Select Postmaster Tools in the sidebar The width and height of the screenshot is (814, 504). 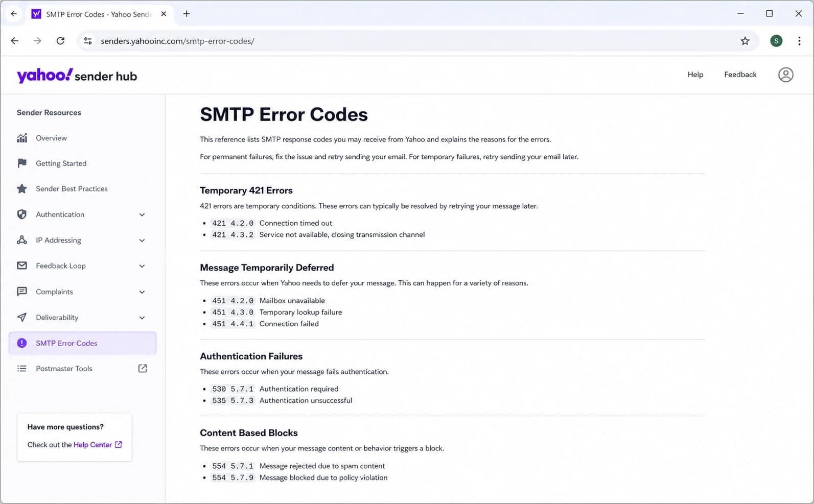[83, 369]
